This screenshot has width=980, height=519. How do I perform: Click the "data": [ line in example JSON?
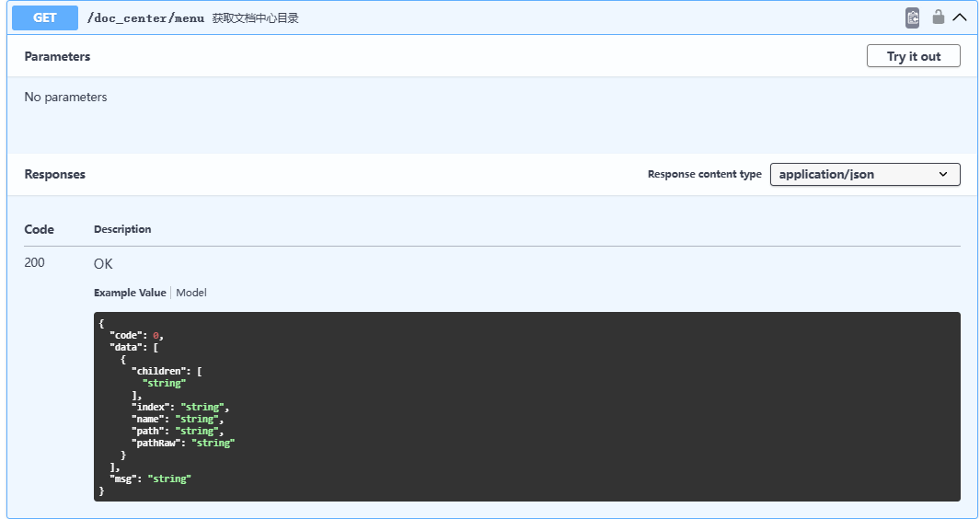pos(133,348)
